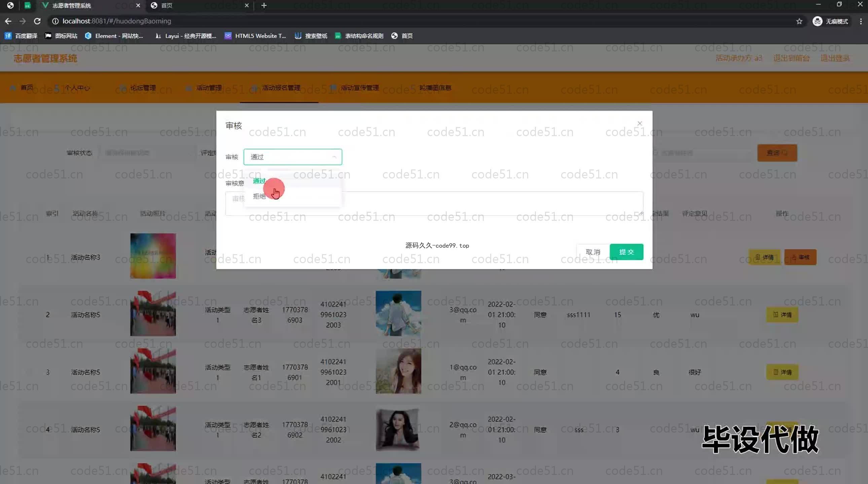Open 首页 in orange nav menu
This screenshot has height=484, width=868.
(x=22, y=88)
